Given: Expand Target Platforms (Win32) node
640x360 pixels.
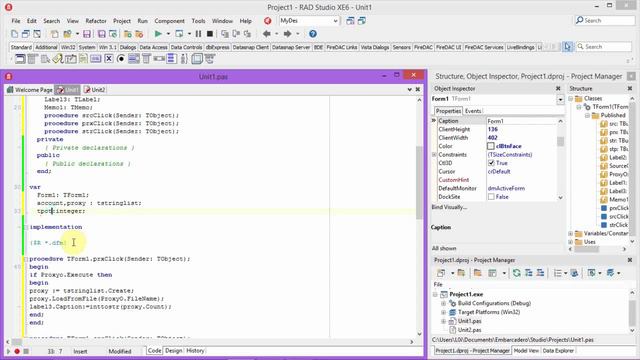Looking at the screenshot, I should tap(444, 313).
